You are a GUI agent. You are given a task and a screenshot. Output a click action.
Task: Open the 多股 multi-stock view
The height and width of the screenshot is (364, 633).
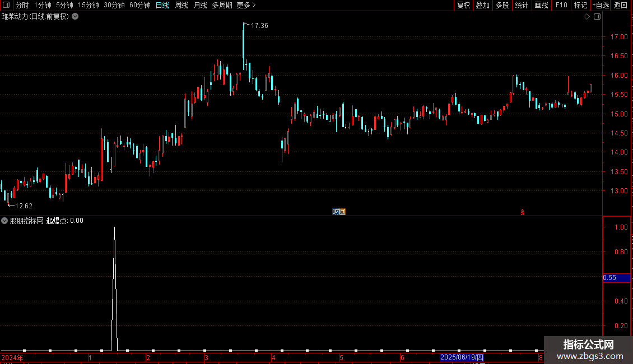pos(502,5)
